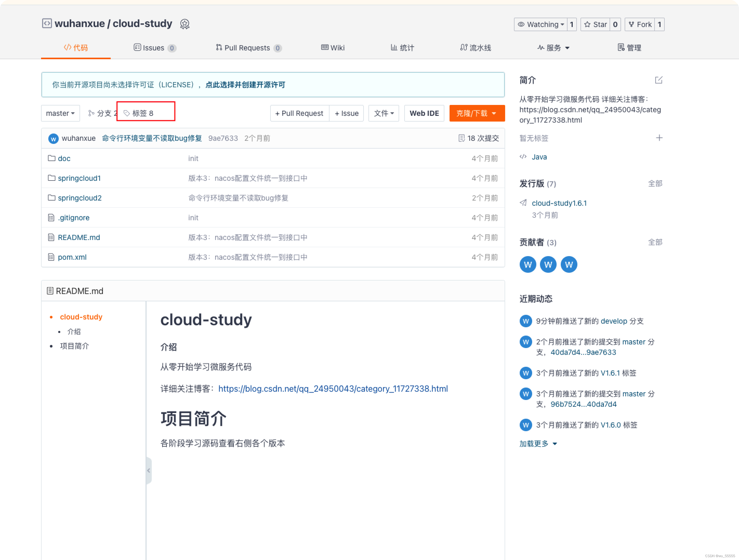Click the edit icon beside 简介 heading

[658, 80]
